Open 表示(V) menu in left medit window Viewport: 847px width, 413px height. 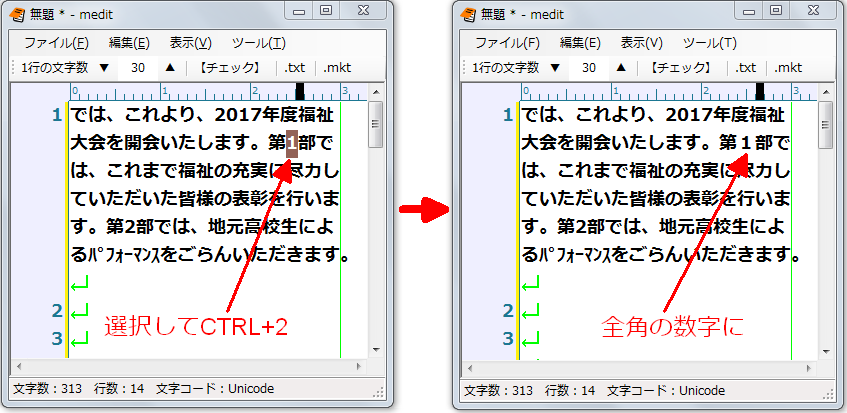pyautogui.click(x=191, y=43)
